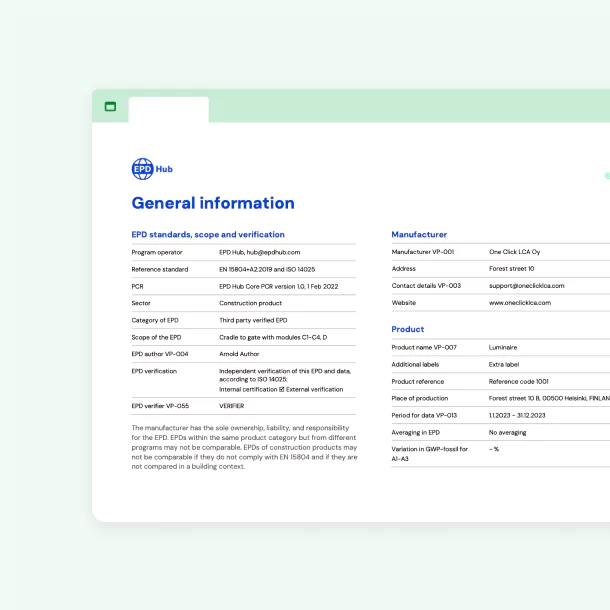This screenshot has height=610, width=610.
Task: Click the General information heading
Action: click(x=213, y=203)
